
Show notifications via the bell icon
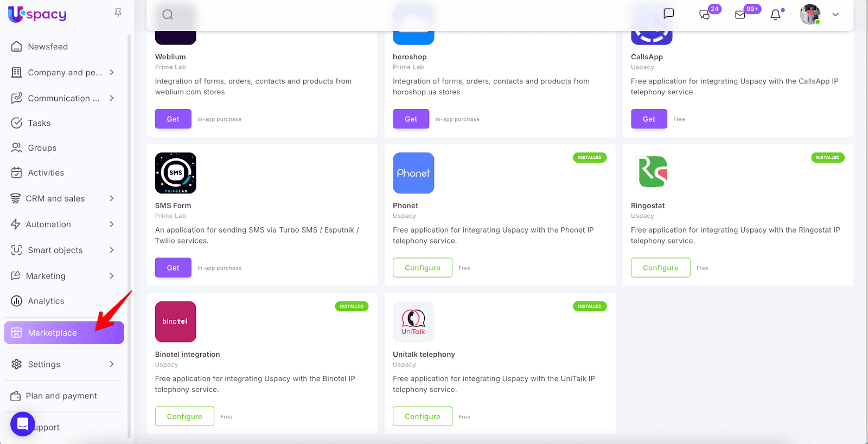pos(776,15)
